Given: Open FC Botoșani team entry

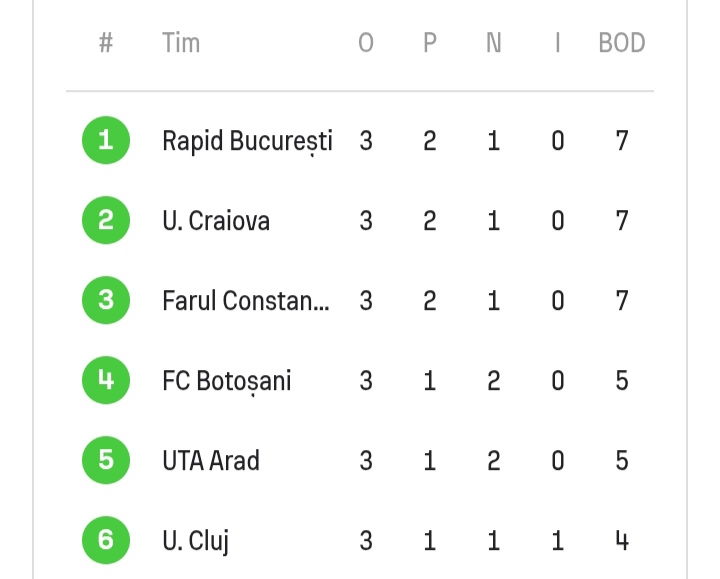Looking at the screenshot, I should 227,381.
